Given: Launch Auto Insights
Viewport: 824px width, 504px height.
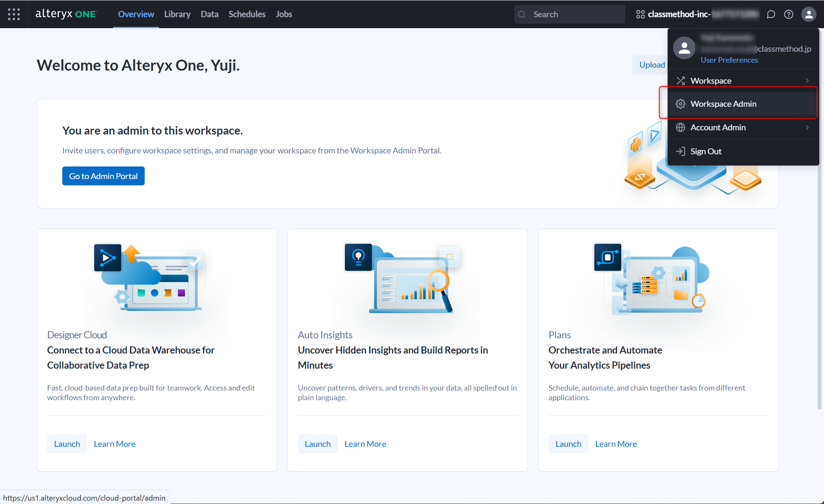Looking at the screenshot, I should [x=318, y=444].
